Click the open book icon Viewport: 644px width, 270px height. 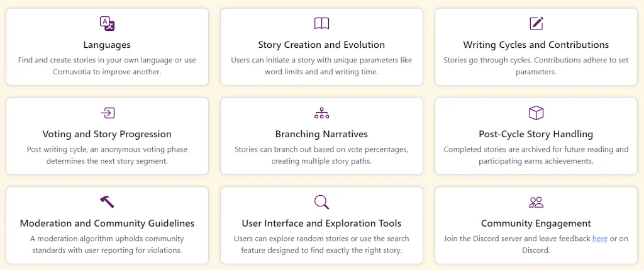[321, 24]
